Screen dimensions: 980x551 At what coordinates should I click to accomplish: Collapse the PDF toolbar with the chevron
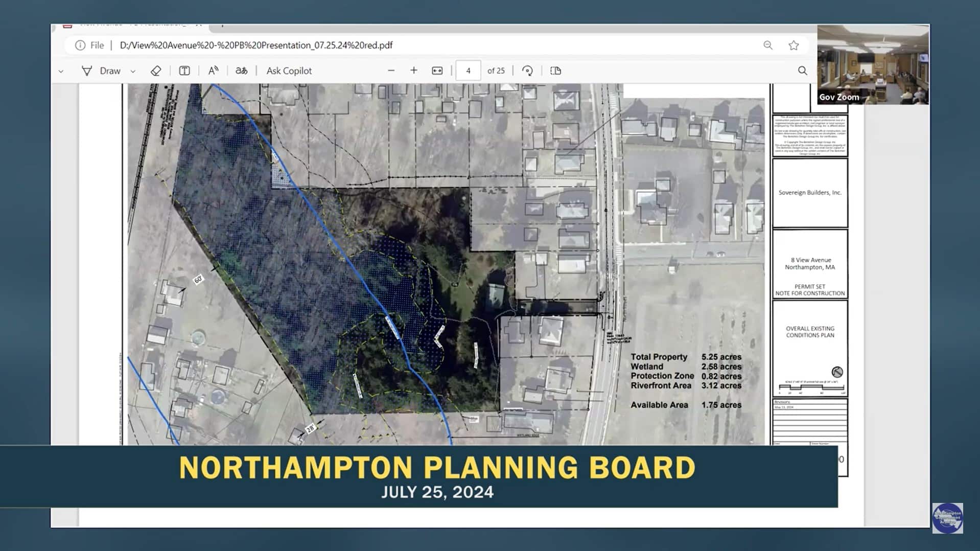[61, 71]
